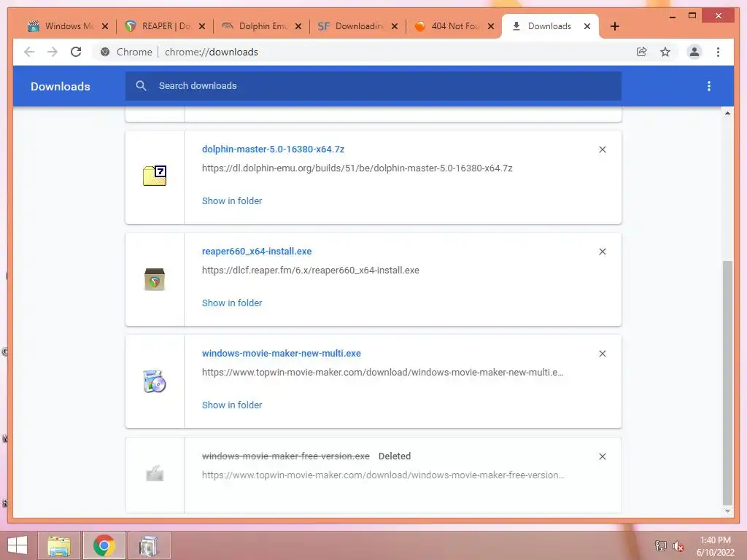
Task: Click the scrollbar down arrow
Action: [x=727, y=511]
